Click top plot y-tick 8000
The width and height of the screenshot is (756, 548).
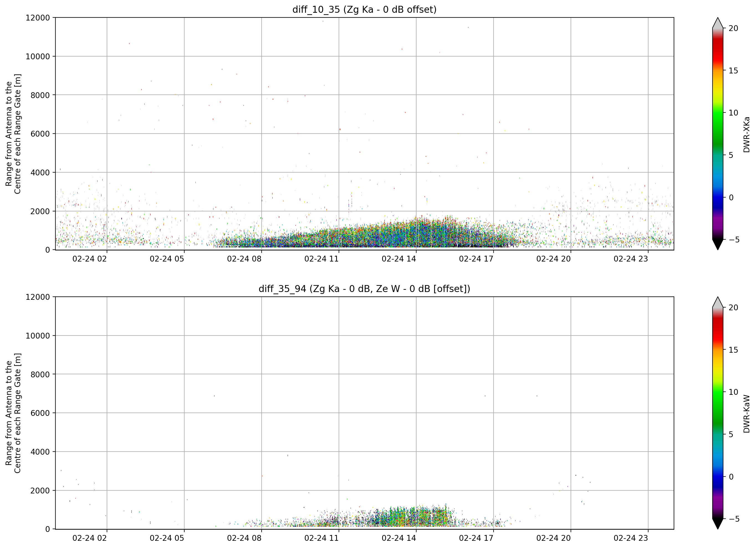pos(40,95)
